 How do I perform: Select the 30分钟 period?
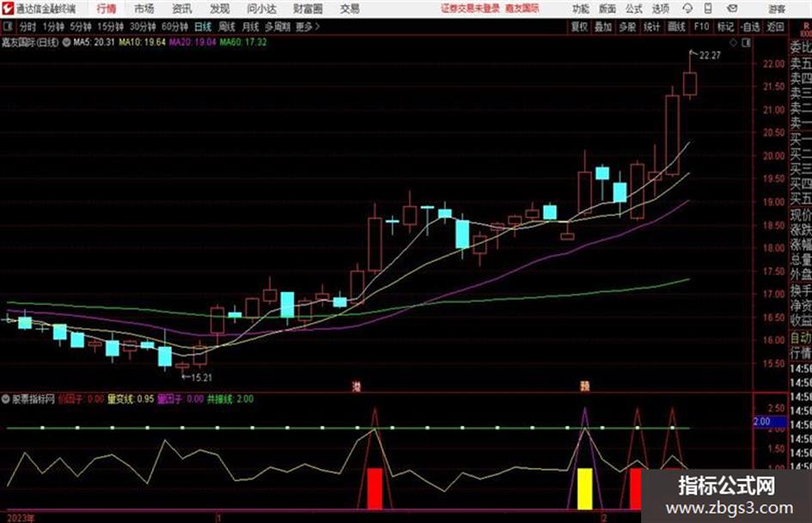[x=143, y=27]
